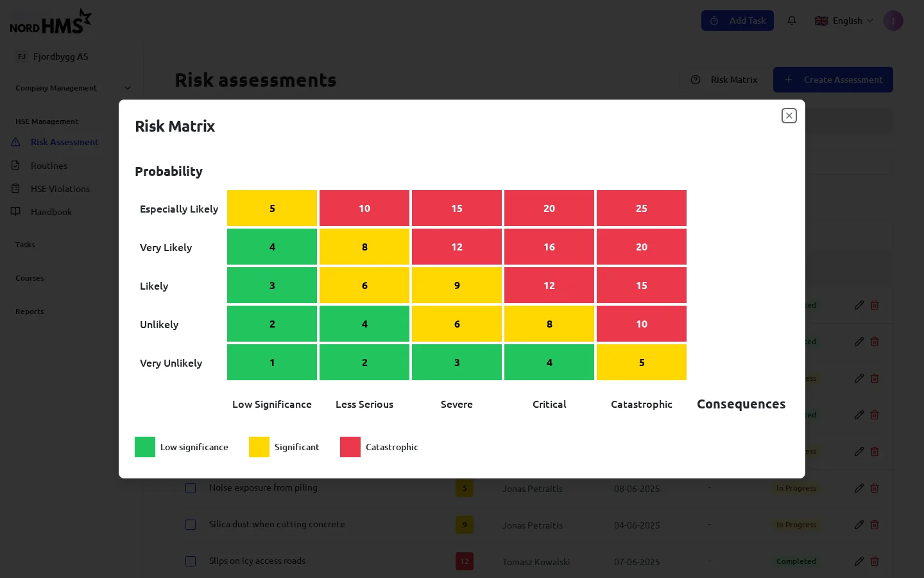The height and width of the screenshot is (578, 924).
Task: Delete the Silica dust when cutting concrete row
Action: click(x=875, y=525)
